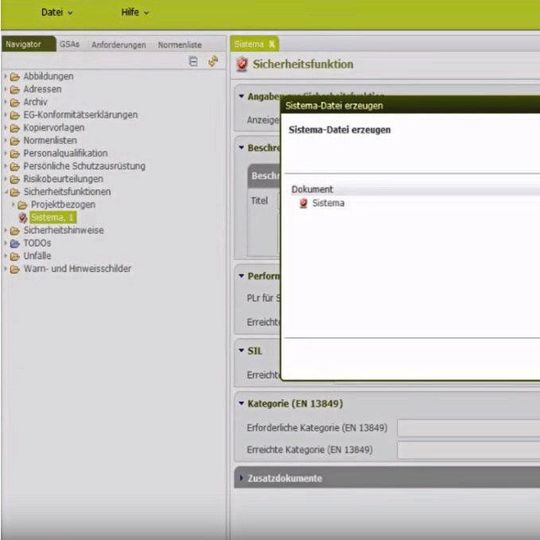Switch to the Normenliste tab
540x540 pixels.
180,45
